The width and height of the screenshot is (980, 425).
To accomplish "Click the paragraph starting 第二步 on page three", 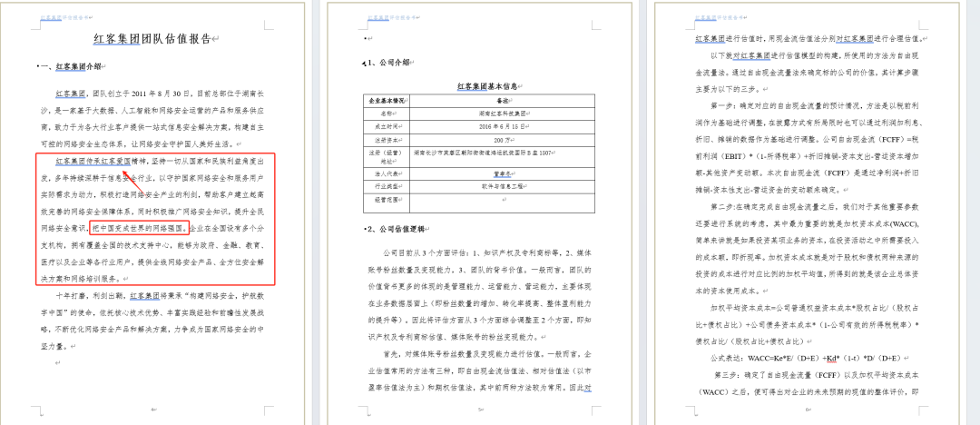I will point(809,248).
